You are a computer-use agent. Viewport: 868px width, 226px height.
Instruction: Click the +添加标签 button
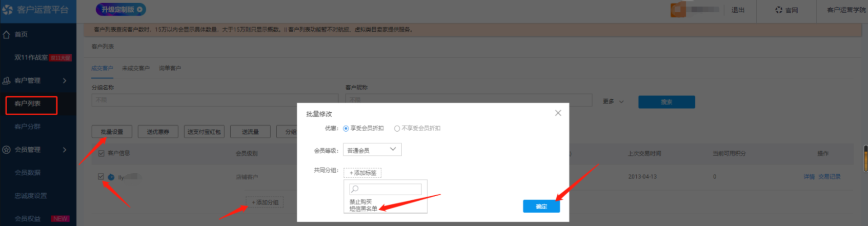click(362, 173)
